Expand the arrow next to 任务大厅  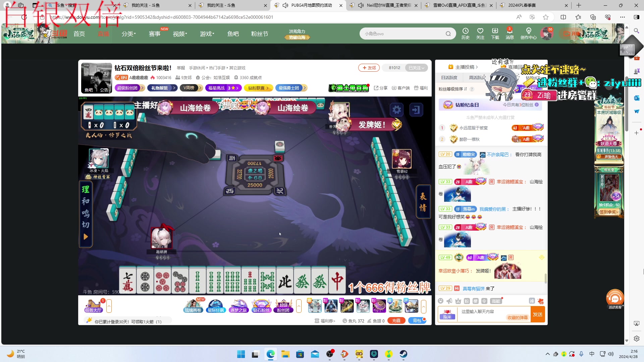coord(109,306)
